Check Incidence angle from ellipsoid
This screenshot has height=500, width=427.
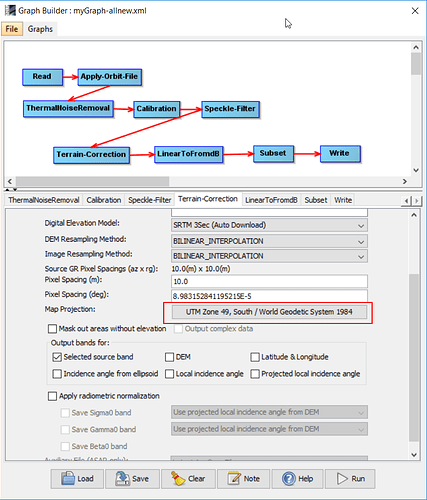pyautogui.click(x=57, y=374)
